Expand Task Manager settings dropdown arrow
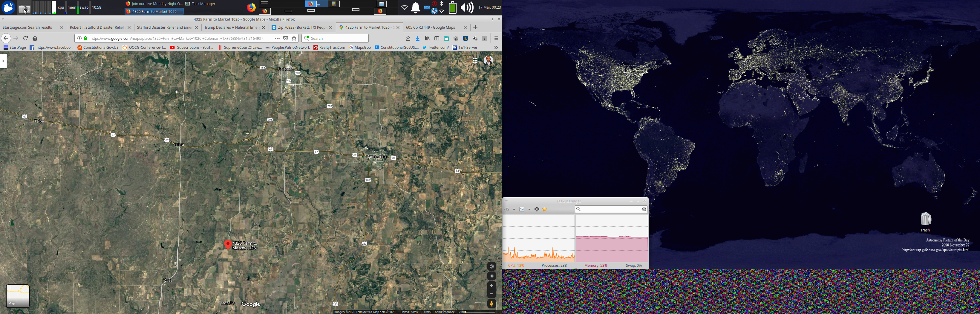Viewport: 980px width, 314px height. click(514, 209)
